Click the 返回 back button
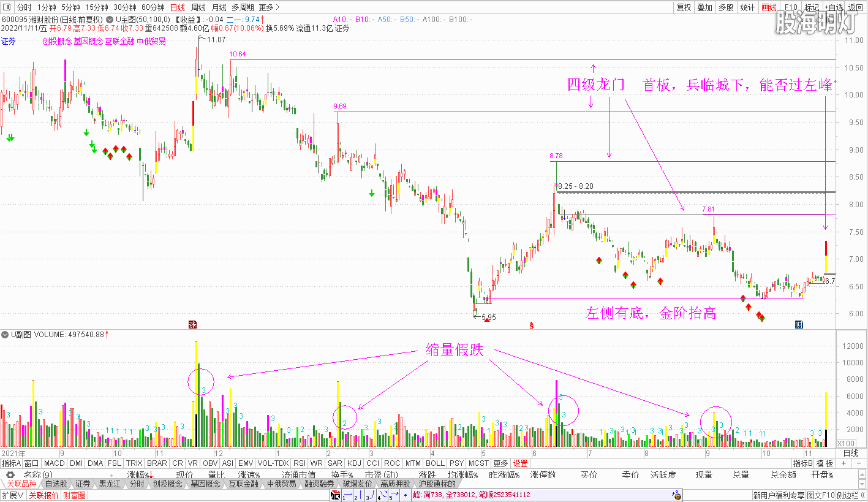Image resolution: width=868 pixels, height=502 pixels. 856,7
